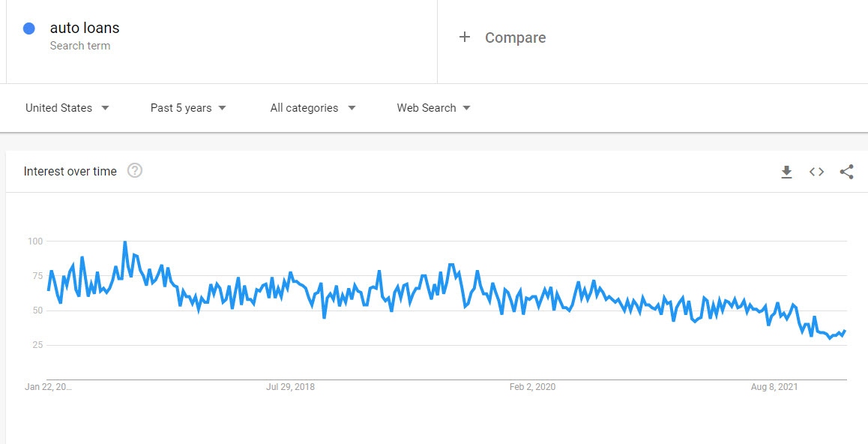Change the Web Search type dropdown
The height and width of the screenshot is (444, 868).
click(433, 108)
